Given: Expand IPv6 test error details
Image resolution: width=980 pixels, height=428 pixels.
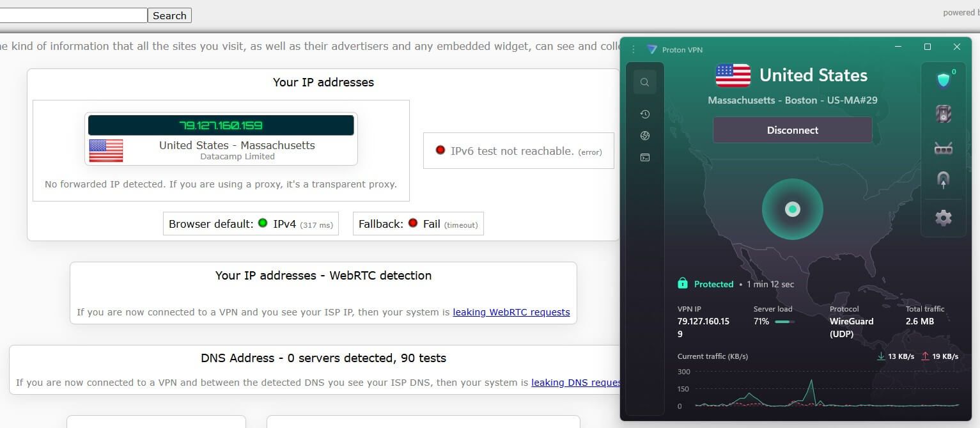Looking at the screenshot, I should [x=590, y=152].
